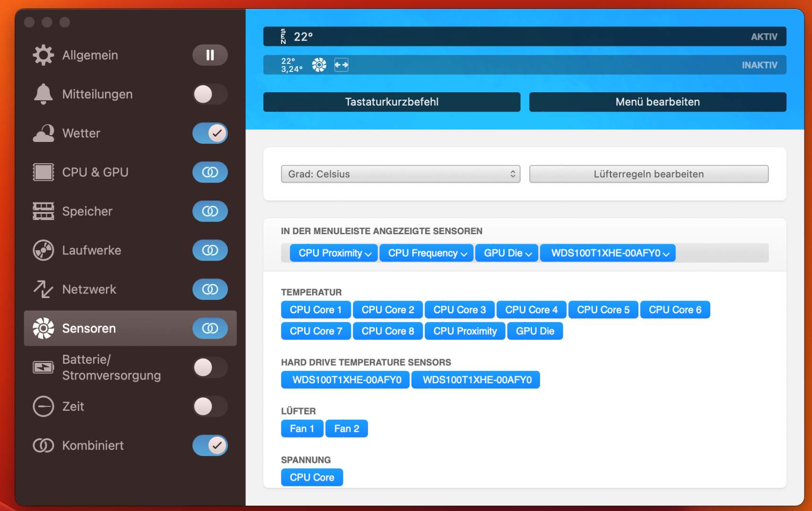812x511 pixels.
Task: Select the Allgemein label in the sidebar
Action: coord(90,55)
